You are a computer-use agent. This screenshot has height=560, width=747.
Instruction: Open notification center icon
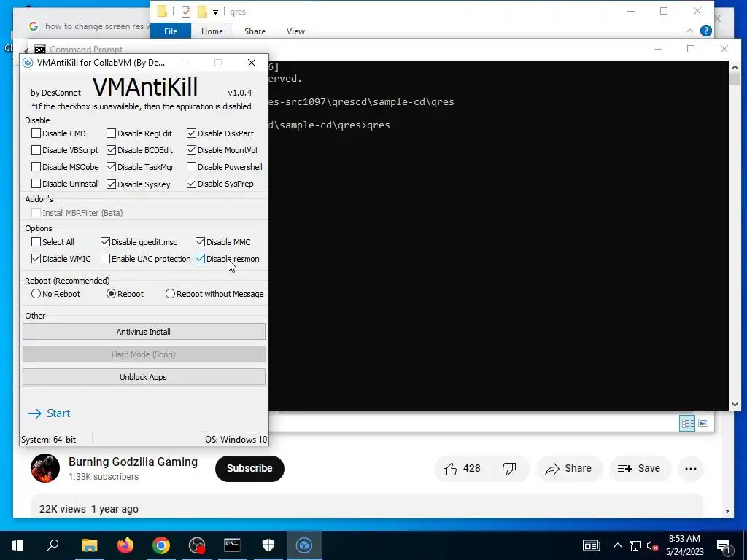724,545
